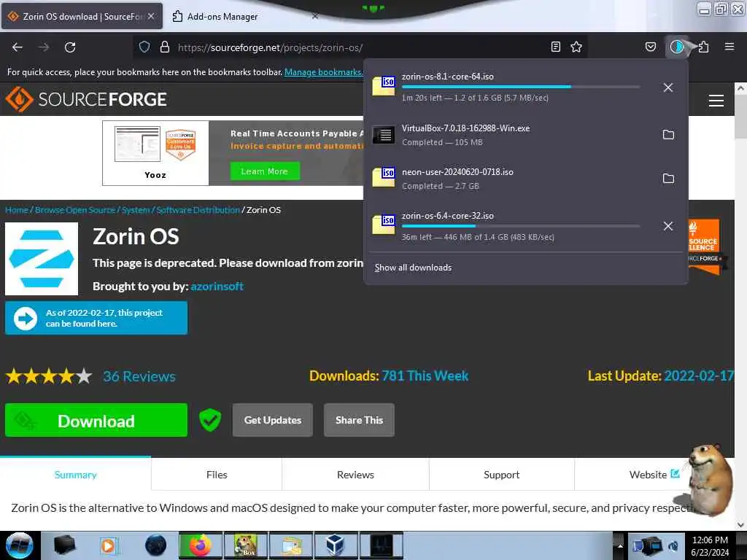Click the VirtualBox-7.0.18-162988-Win.exe entry name

coord(465,128)
